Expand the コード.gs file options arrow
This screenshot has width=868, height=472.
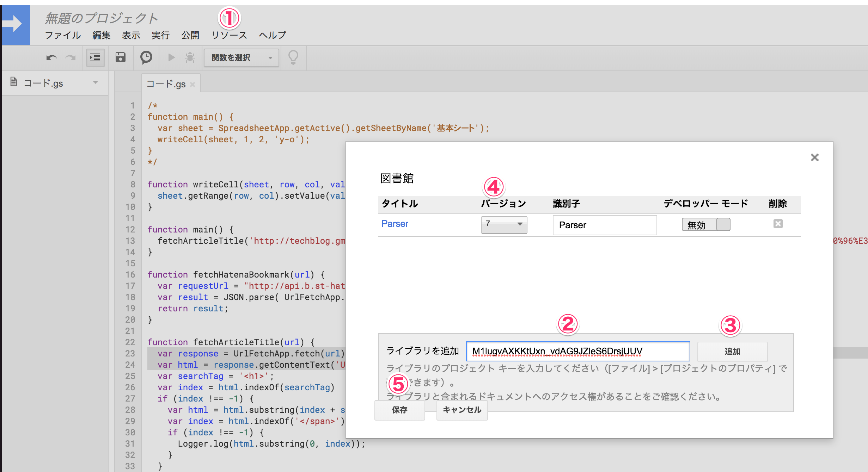pos(95,83)
